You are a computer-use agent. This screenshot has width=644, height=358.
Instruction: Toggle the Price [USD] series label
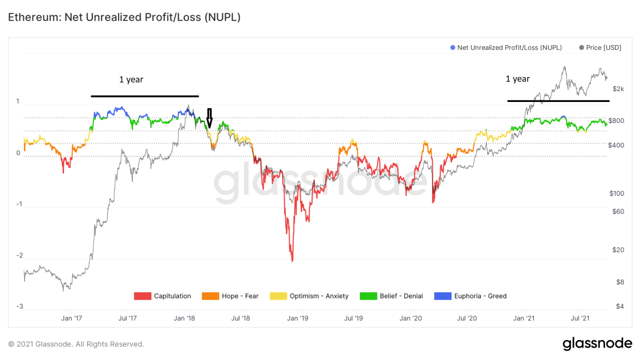point(604,47)
